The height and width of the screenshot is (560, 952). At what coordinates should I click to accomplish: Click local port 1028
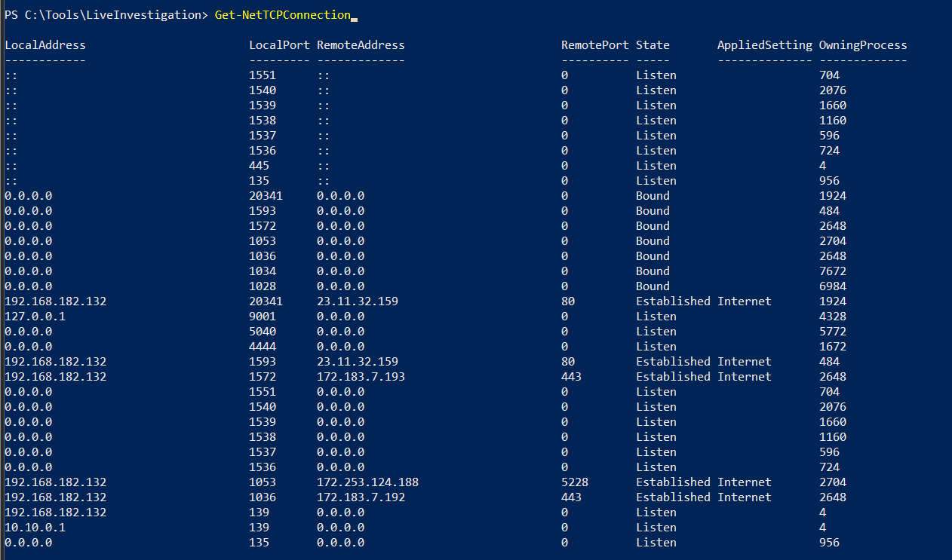pos(263,286)
